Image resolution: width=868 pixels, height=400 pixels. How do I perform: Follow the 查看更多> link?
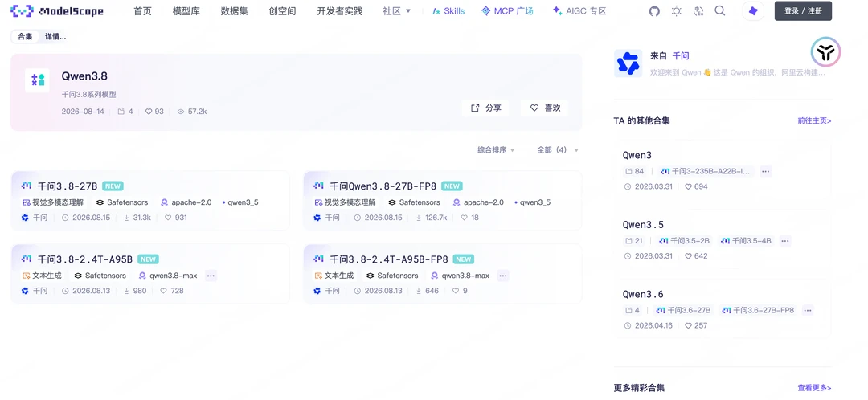pos(814,388)
